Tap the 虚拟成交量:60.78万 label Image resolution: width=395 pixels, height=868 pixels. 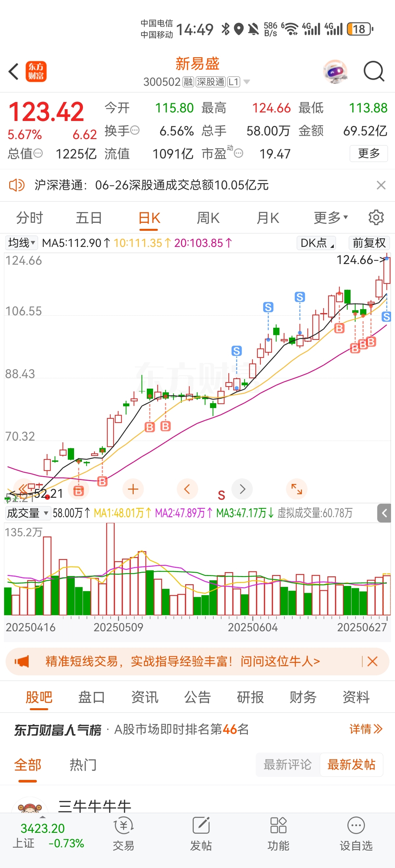point(315,513)
